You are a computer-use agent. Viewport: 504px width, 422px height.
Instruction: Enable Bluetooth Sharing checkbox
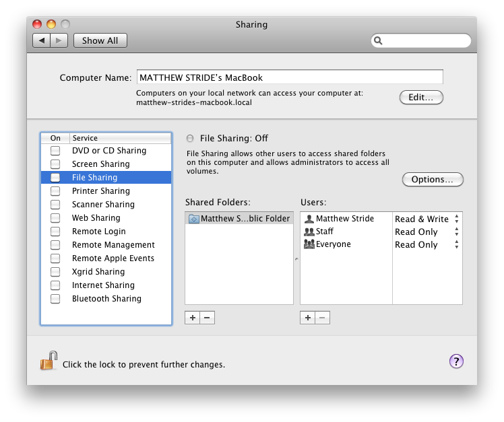(55, 299)
